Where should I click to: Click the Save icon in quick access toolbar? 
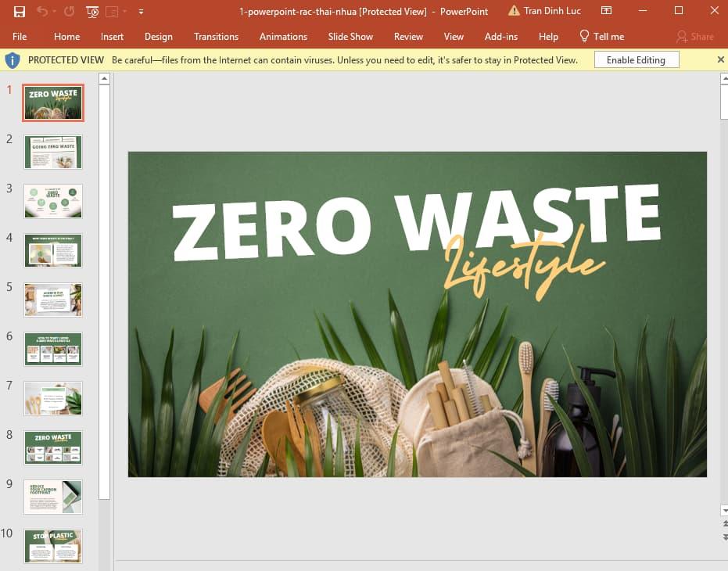click(20, 12)
